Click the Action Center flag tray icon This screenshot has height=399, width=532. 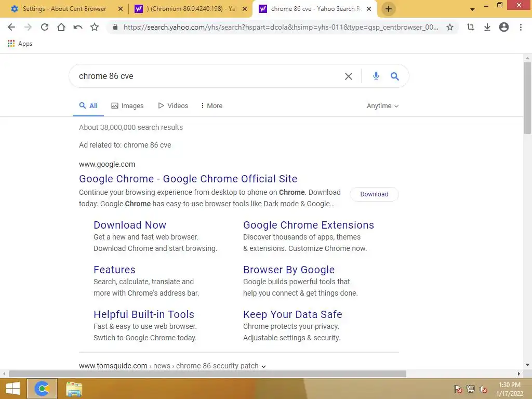pyautogui.click(x=458, y=389)
